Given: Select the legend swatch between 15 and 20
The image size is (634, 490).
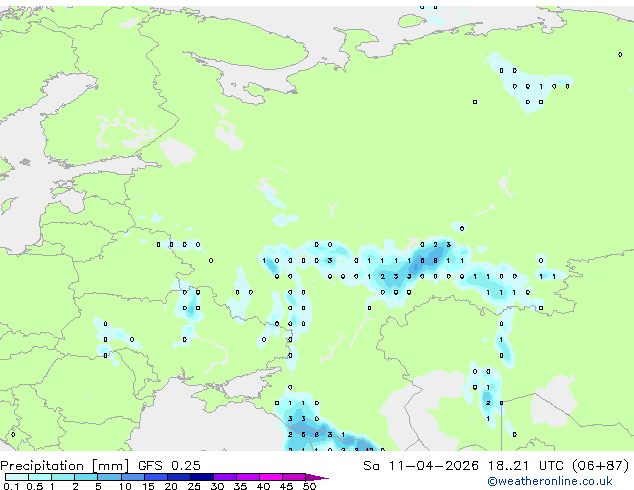Looking at the screenshot, I should tap(156, 477).
